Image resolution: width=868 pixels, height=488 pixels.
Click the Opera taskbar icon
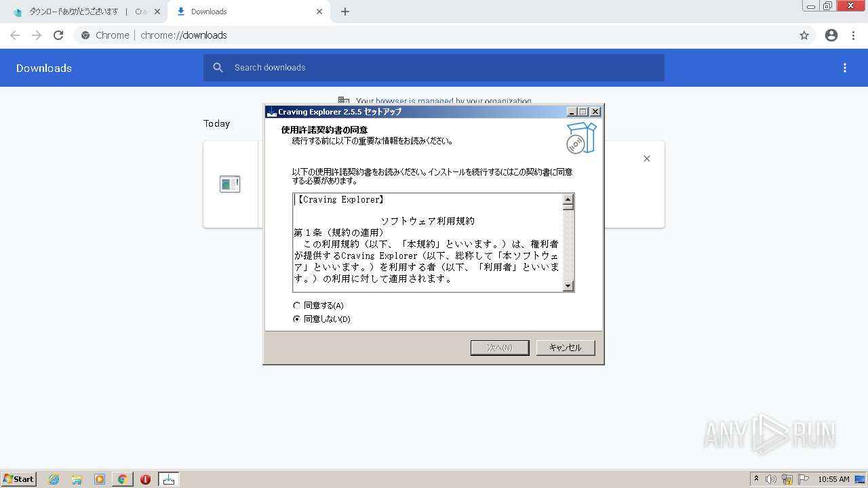pos(145,479)
